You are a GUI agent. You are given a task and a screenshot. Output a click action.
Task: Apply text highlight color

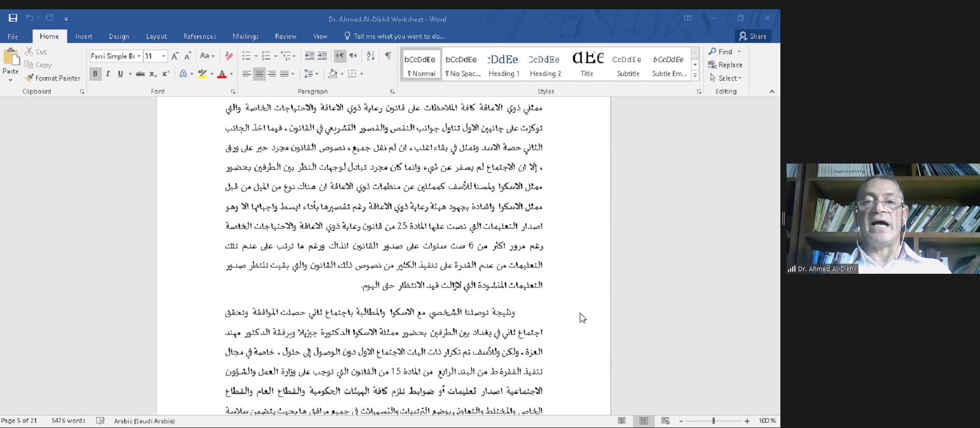point(203,74)
